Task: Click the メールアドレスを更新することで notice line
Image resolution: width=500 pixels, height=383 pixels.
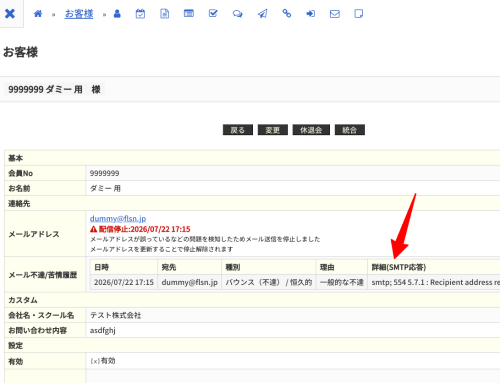Action: (x=161, y=249)
